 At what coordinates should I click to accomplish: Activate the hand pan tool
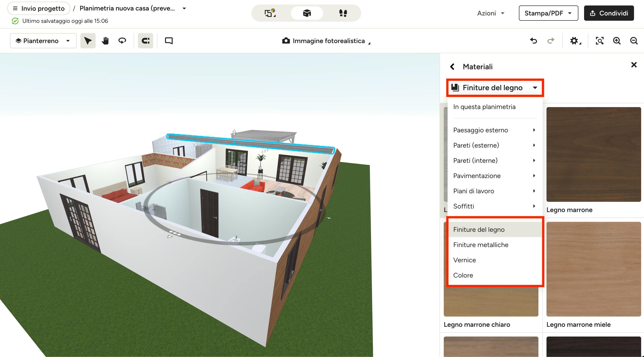pos(105,40)
